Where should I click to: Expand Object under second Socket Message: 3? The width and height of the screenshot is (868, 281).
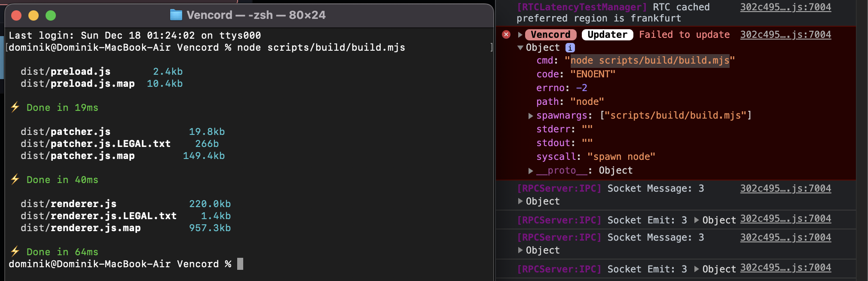click(520, 250)
